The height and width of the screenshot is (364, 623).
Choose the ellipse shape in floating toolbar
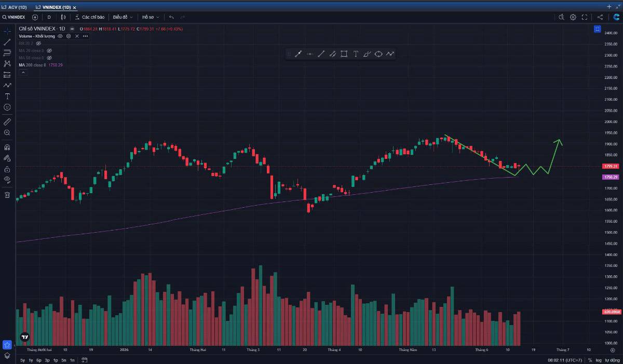(x=378, y=54)
